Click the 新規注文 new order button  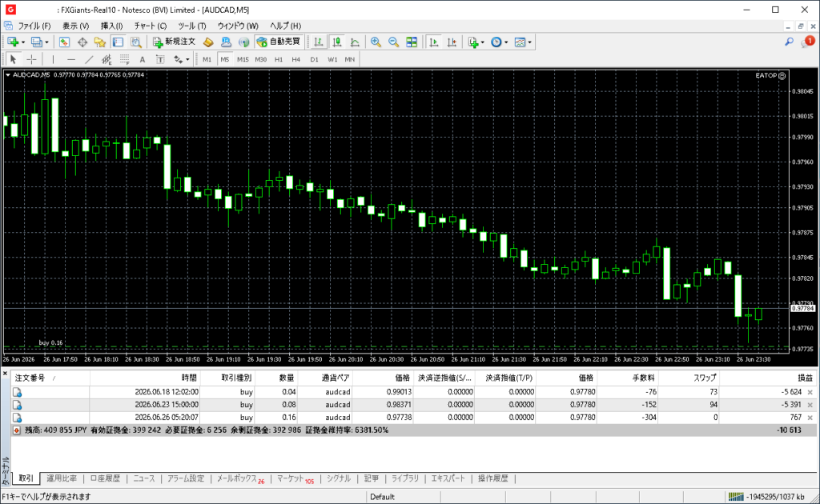tap(174, 42)
